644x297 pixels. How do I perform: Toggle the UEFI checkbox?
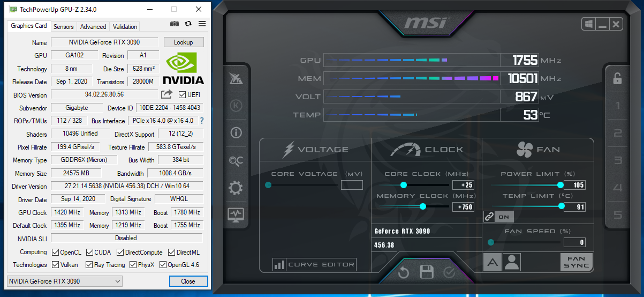coord(183,95)
